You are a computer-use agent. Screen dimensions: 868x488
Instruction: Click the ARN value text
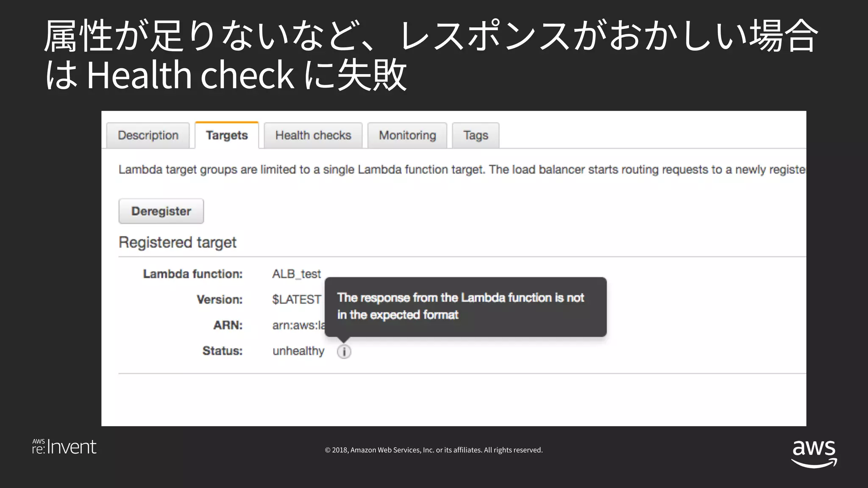tap(298, 325)
